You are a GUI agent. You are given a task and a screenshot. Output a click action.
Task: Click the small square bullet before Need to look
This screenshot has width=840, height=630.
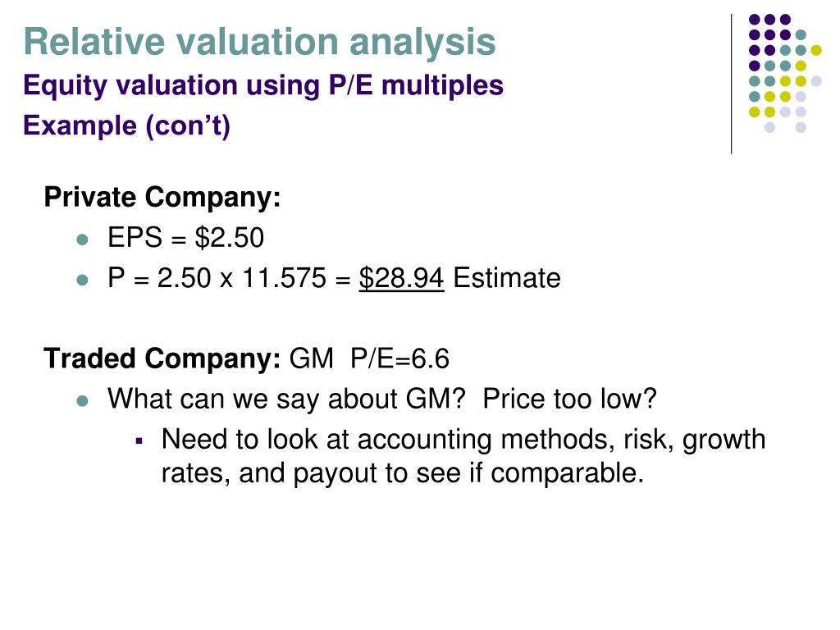pyautogui.click(x=139, y=441)
